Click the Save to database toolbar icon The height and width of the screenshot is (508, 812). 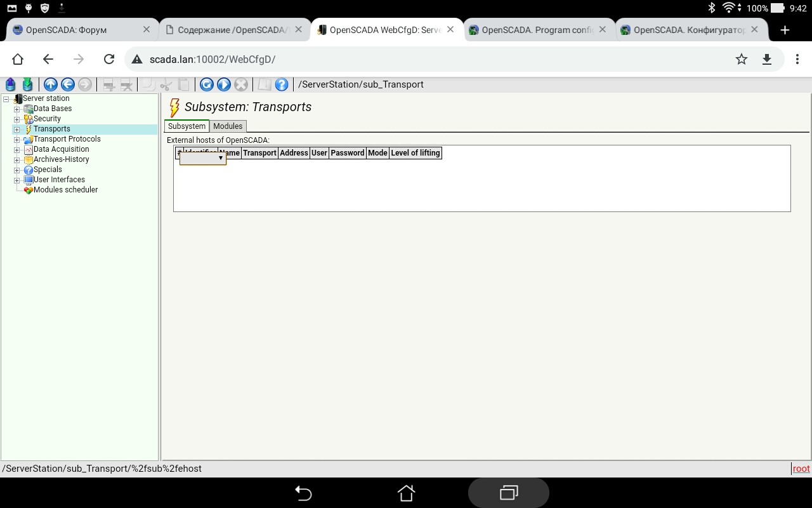(x=27, y=84)
